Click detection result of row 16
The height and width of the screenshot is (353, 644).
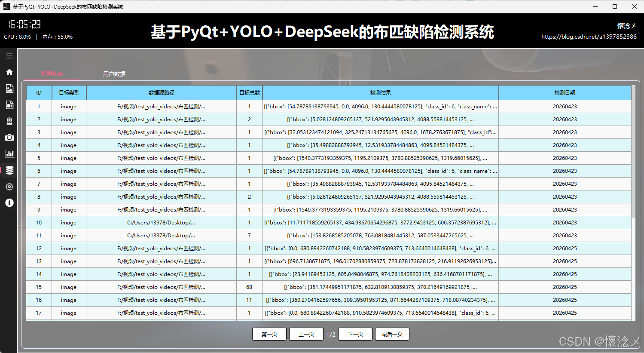381,300
